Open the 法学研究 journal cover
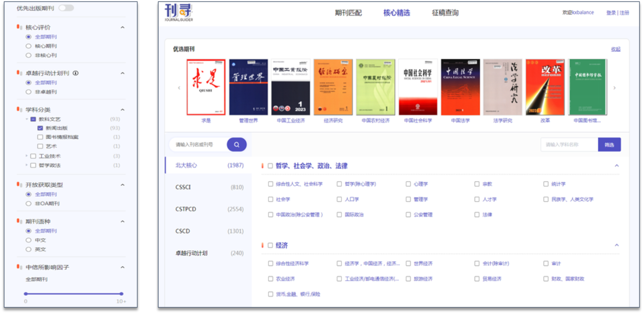 click(503, 87)
